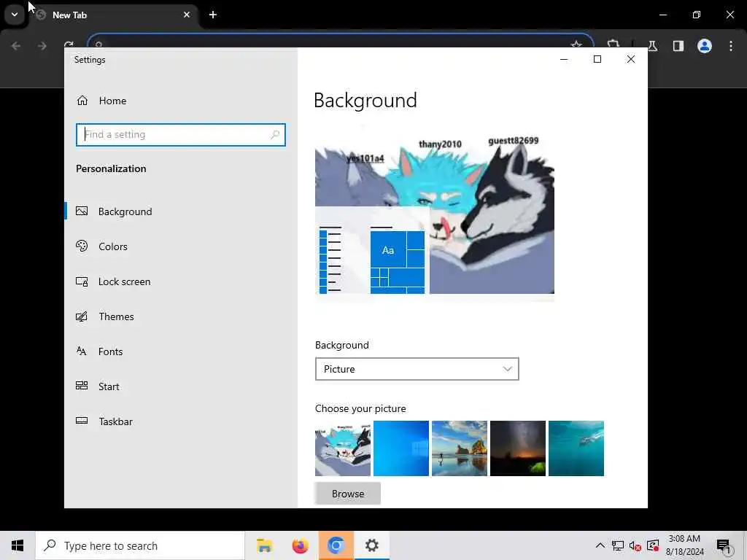Toggle Chrome's side panel icon
Screen dimensions: 747x560
coord(678,46)
